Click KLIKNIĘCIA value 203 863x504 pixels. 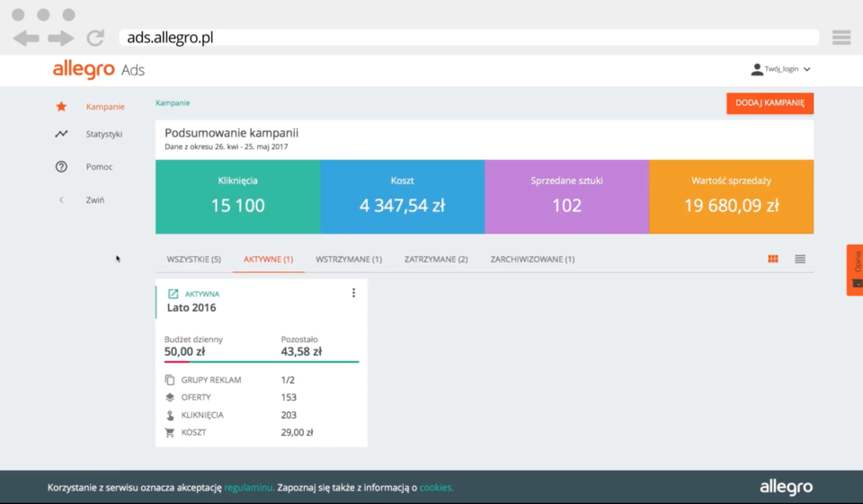click(x=289, y=415)
